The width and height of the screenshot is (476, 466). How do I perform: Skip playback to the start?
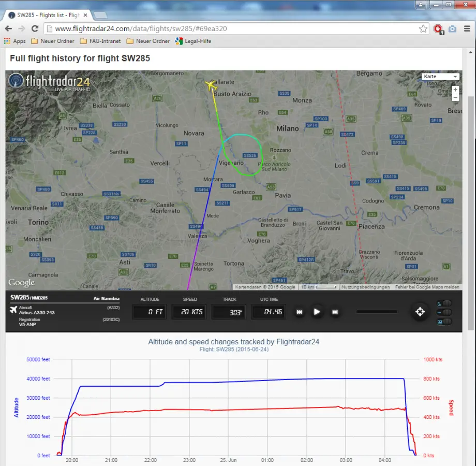(300, 312)
